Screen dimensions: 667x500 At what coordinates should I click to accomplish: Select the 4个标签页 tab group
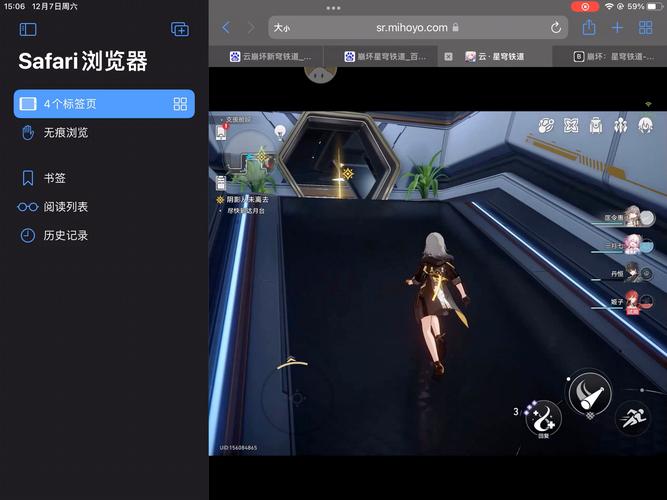(x=104, y=104)
